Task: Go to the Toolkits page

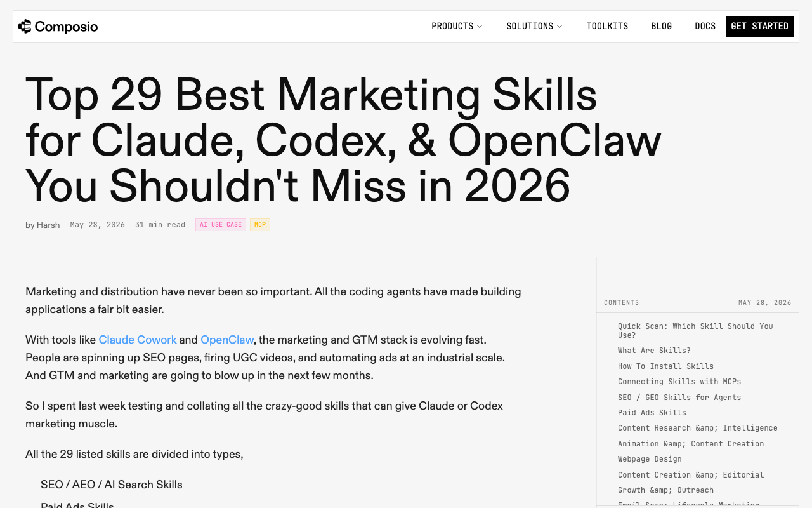Action: tap(607, 26)
